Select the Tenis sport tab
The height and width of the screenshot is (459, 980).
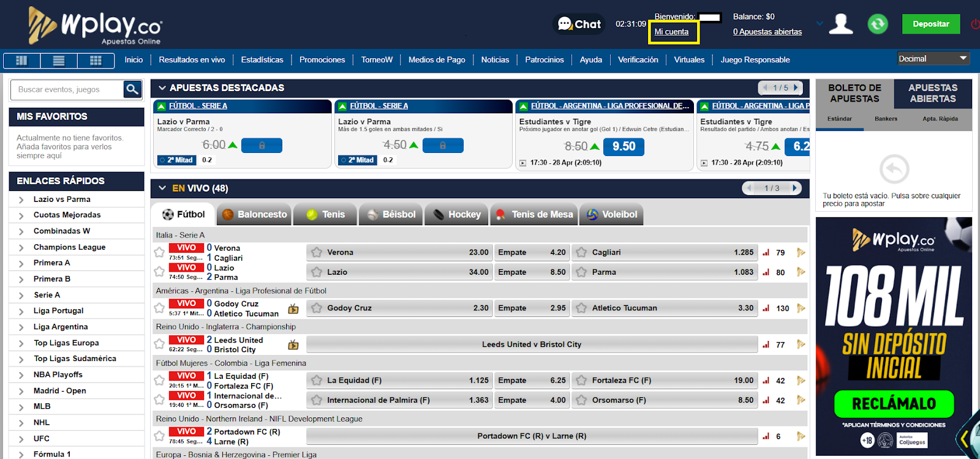[x=326, y=214]
